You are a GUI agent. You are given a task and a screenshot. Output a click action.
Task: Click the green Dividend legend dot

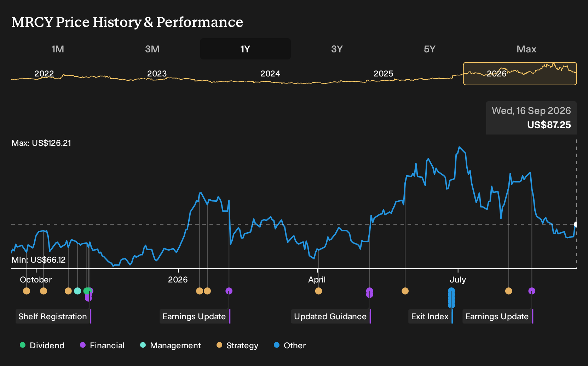(x=23, y=345)
